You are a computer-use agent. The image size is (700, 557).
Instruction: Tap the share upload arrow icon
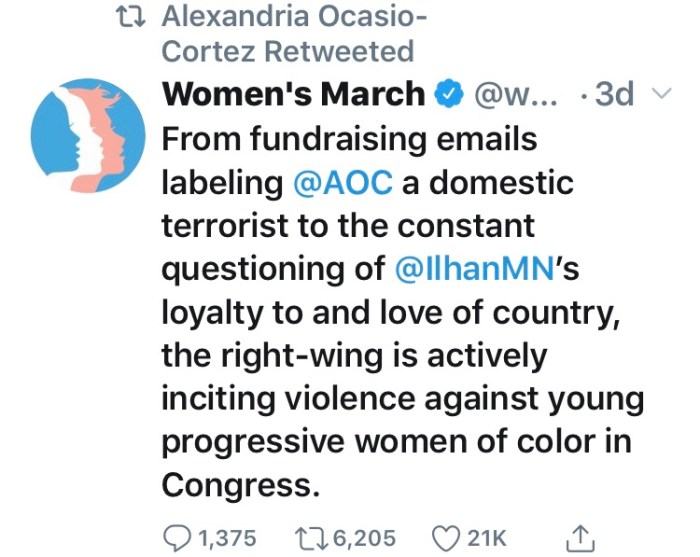click(x=579, y=539)
